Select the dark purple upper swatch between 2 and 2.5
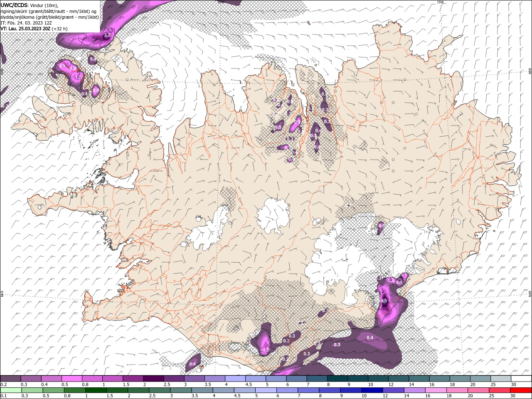 click(153, 379)
